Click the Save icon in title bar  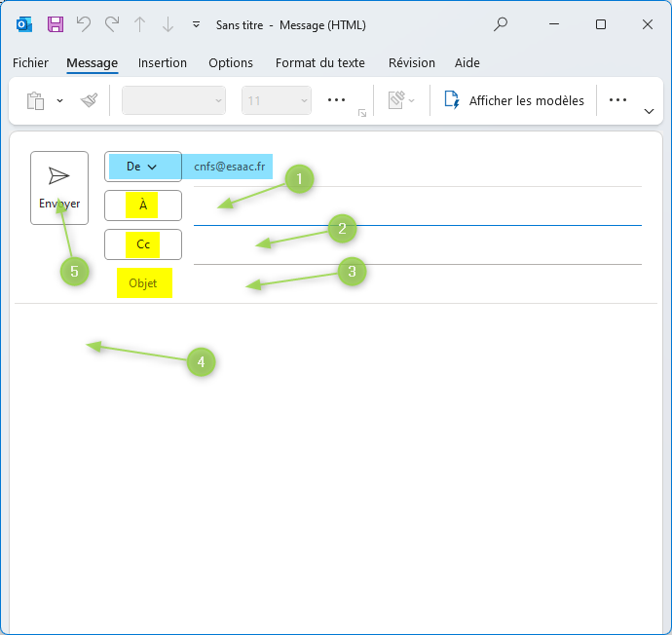tap(56, 24)
